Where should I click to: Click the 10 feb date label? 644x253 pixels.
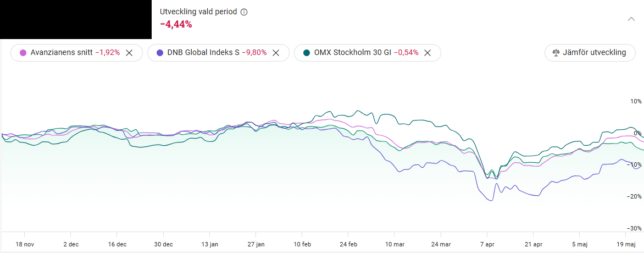click(303, 244)
